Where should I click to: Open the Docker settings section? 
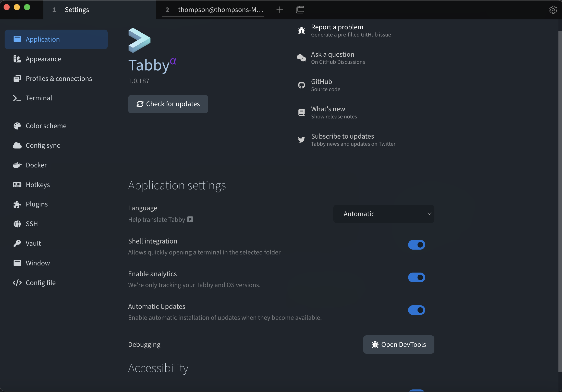36,165
